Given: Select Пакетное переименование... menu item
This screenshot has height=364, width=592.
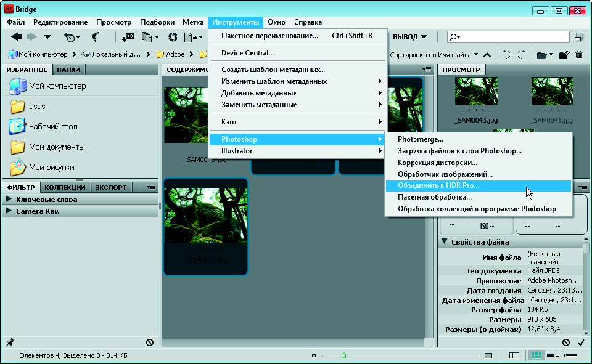Looking at the screenshot, I should click(298, 36).
